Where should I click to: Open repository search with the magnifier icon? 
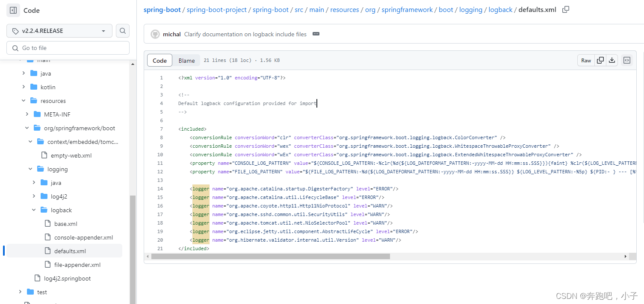[122, 31]
